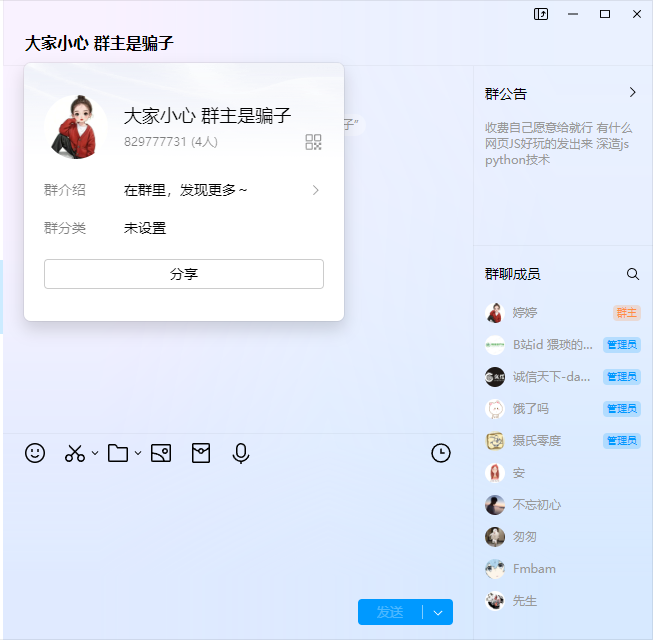The width and height of the screenshot is (653, 640).
Task: Search group members magnifier icon
Action: [x=633, y=274]
